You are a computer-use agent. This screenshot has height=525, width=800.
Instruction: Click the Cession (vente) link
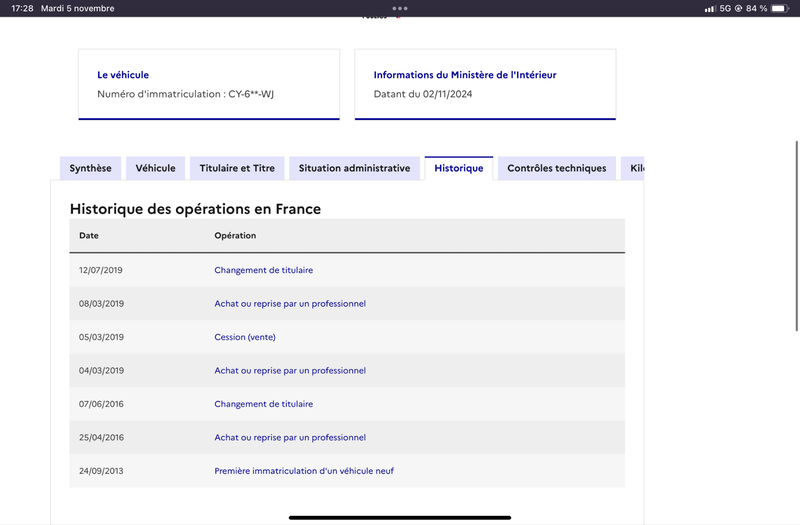pos(245,337)
